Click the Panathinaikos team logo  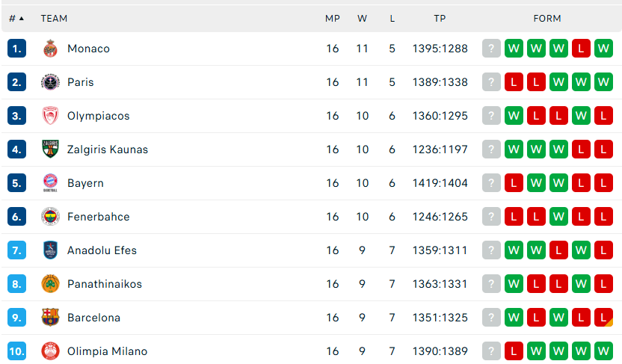tap(50, 284)
